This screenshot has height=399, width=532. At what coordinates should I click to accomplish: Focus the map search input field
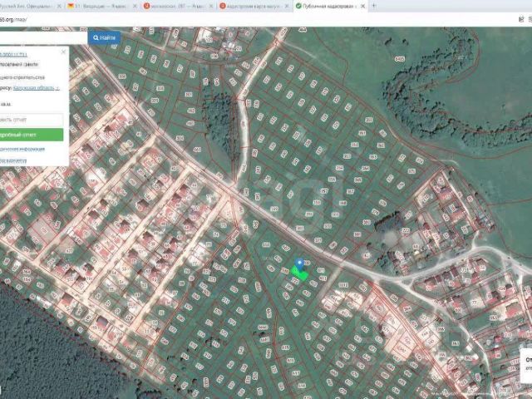43,37
